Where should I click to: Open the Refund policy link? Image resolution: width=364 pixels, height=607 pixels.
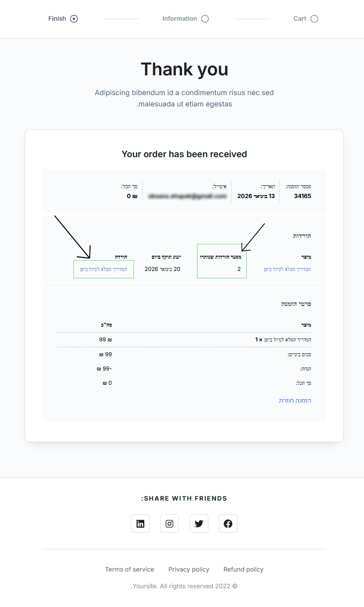click(243, 570)
